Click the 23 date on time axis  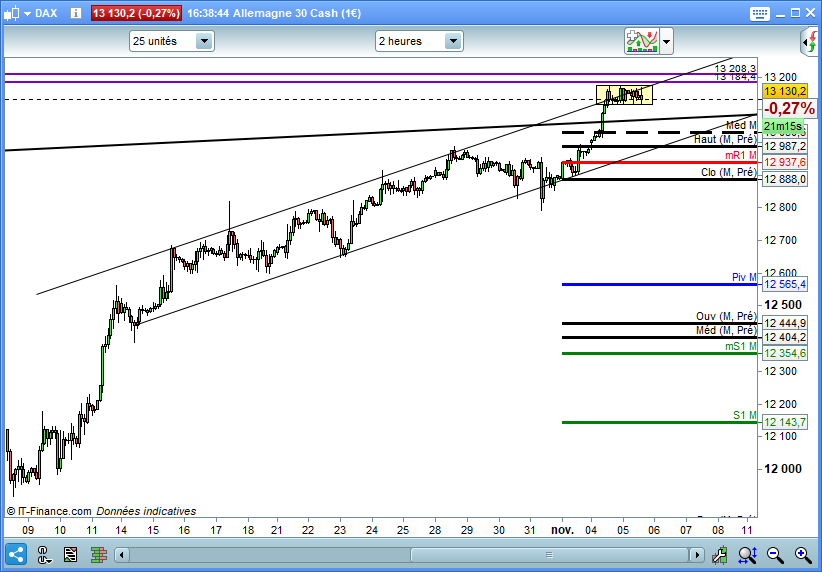340,530
